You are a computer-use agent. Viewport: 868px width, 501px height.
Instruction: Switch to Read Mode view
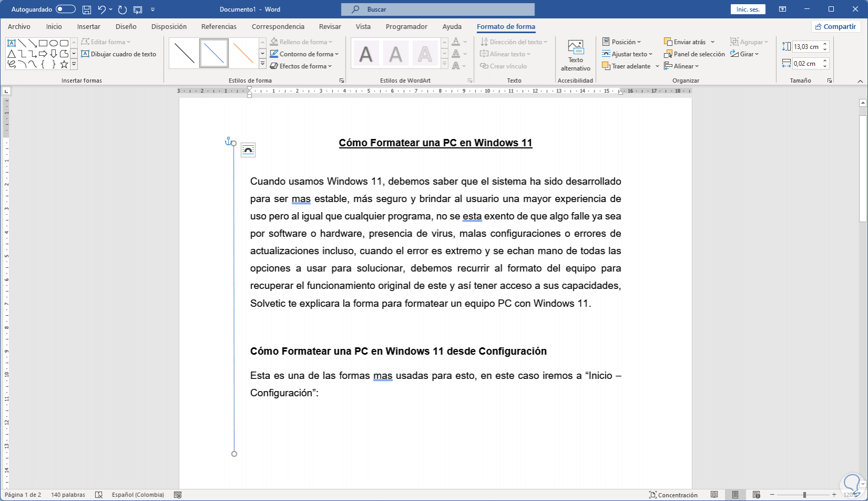[x=714, y=495]
